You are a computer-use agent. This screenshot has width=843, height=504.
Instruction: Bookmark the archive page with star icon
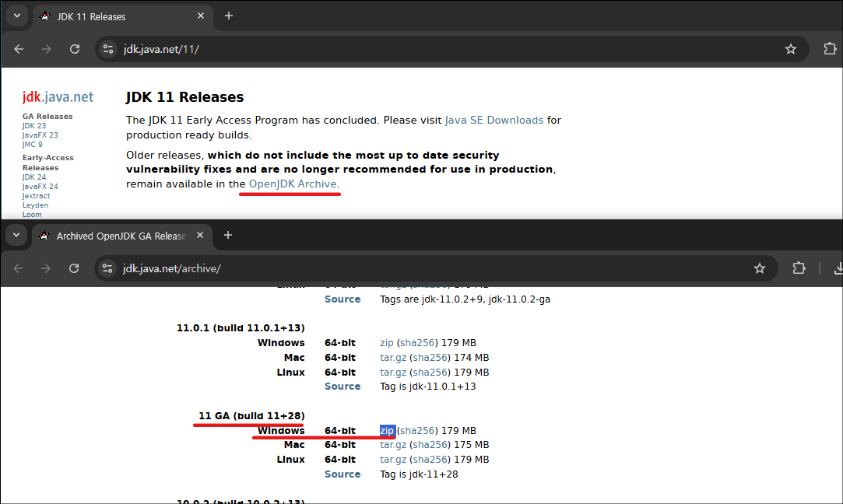[759, 268]
